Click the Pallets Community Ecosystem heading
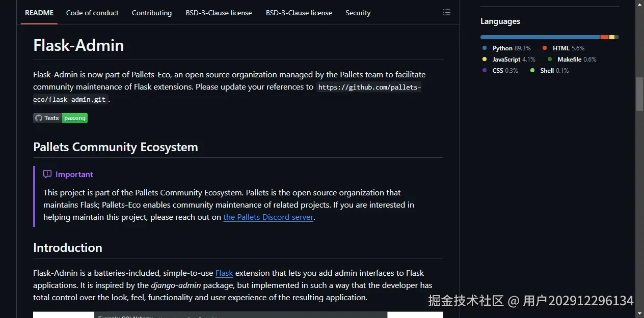Screen dimensions: 644x318 point(116,147)
